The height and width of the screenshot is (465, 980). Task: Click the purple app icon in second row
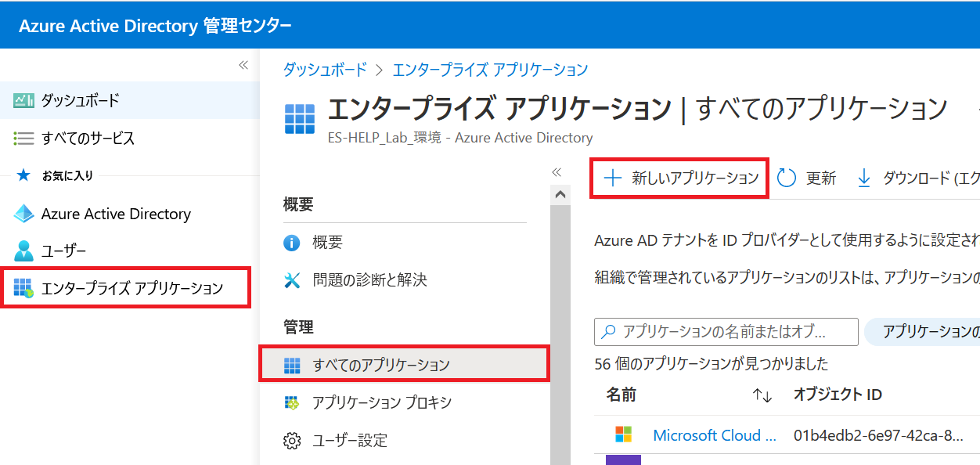(x=624, y=460)
